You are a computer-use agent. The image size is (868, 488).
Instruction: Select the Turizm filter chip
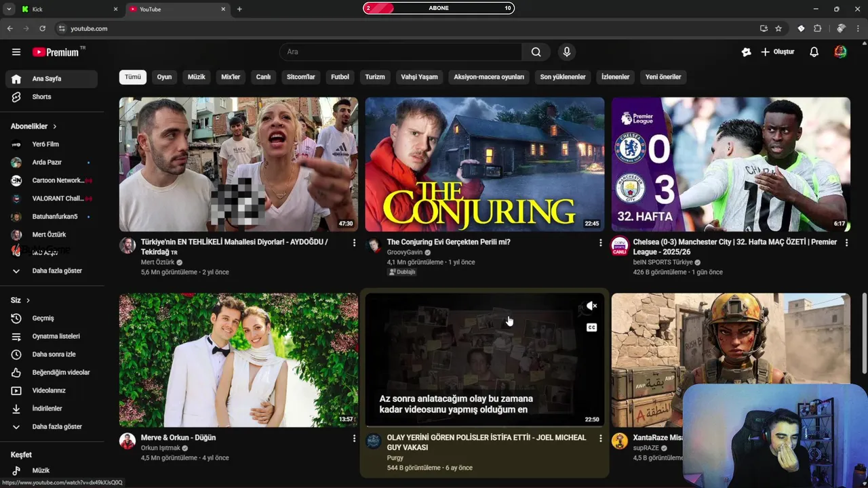(375, 77)
